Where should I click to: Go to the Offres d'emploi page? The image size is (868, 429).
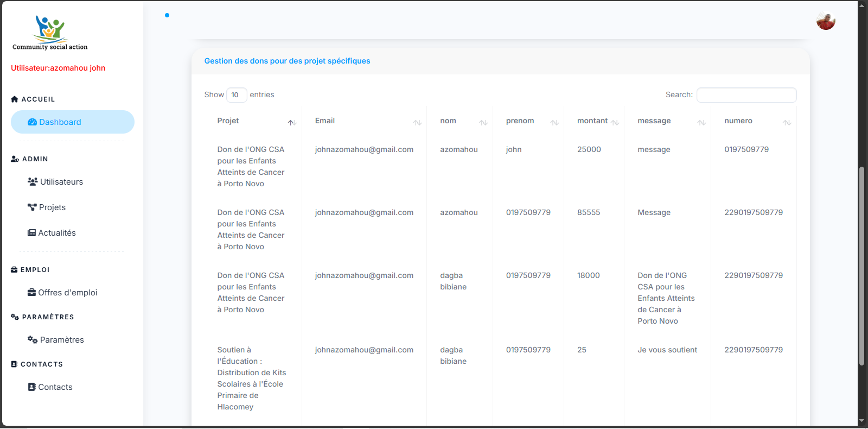click(x=67, y=293)
